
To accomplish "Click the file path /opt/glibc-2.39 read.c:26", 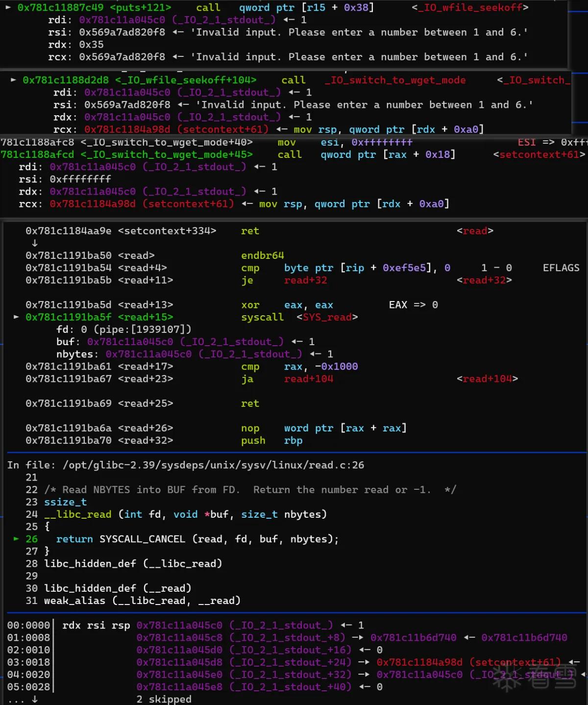I will tap(213, 465).
